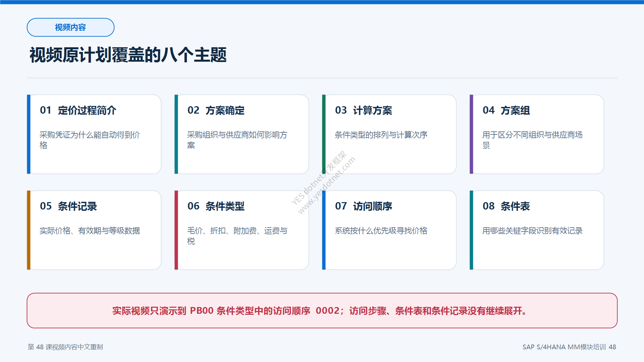Viewport: 644px width, 362px height.
Task: Click the red note about PB00 访问顺序 0002
Action: pyautogui.click(x=322, y=311)
